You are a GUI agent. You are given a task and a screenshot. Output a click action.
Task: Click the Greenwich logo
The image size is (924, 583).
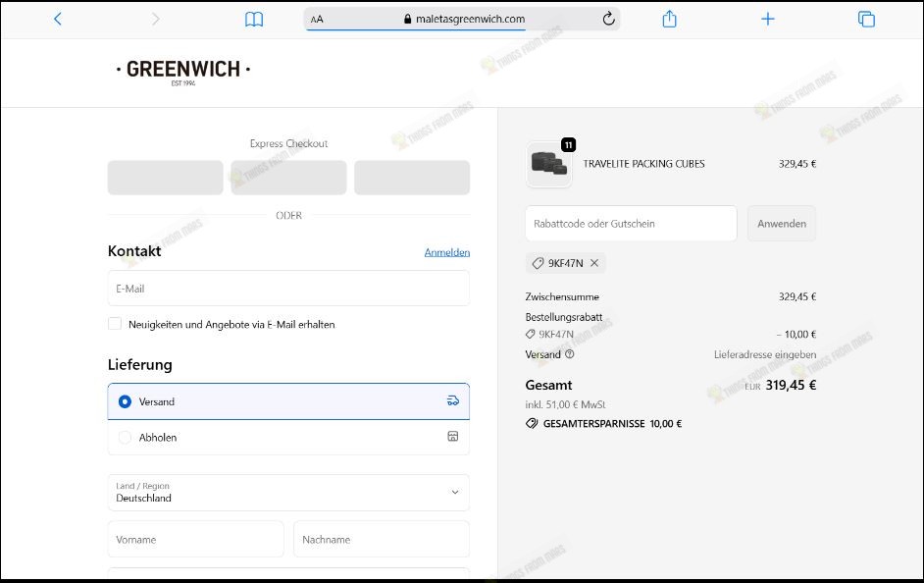pos(183,71)
